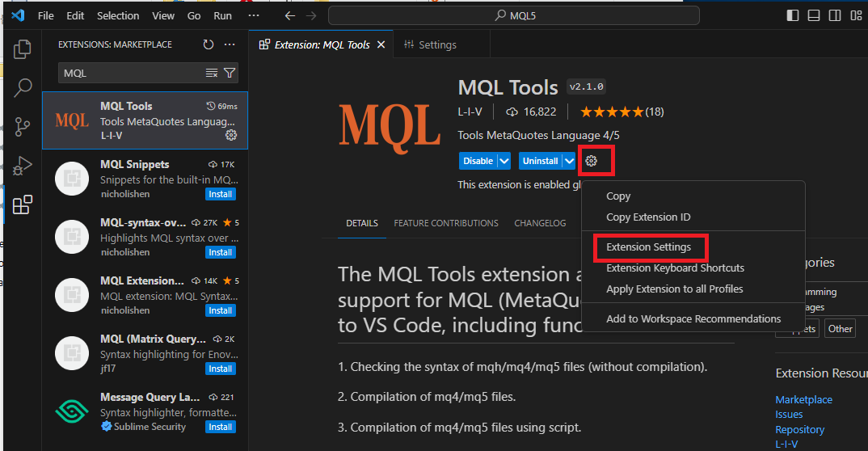Open Run and Debug view
This screenshot has width=868, height=451.
pyautogui.click(x=22, y=166)
